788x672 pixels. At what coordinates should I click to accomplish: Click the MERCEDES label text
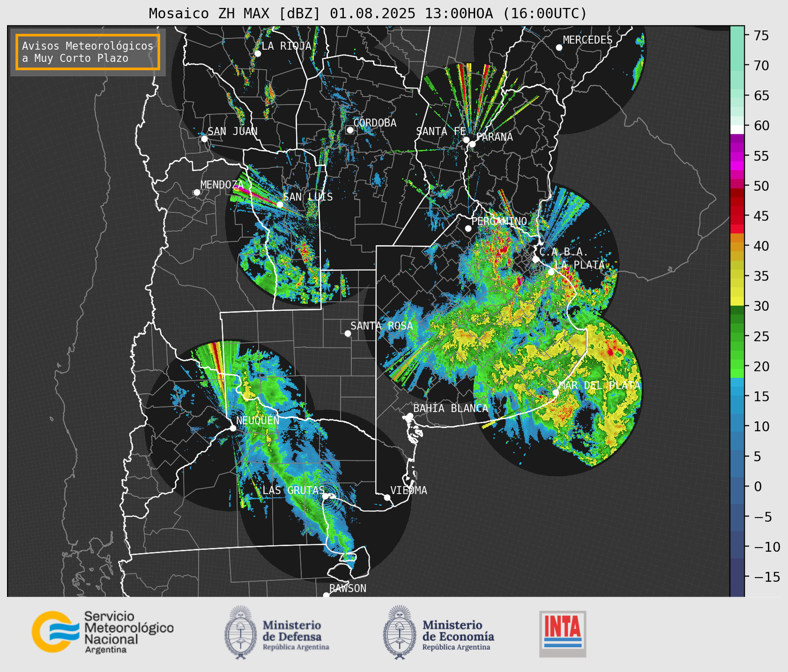[588, 40]
